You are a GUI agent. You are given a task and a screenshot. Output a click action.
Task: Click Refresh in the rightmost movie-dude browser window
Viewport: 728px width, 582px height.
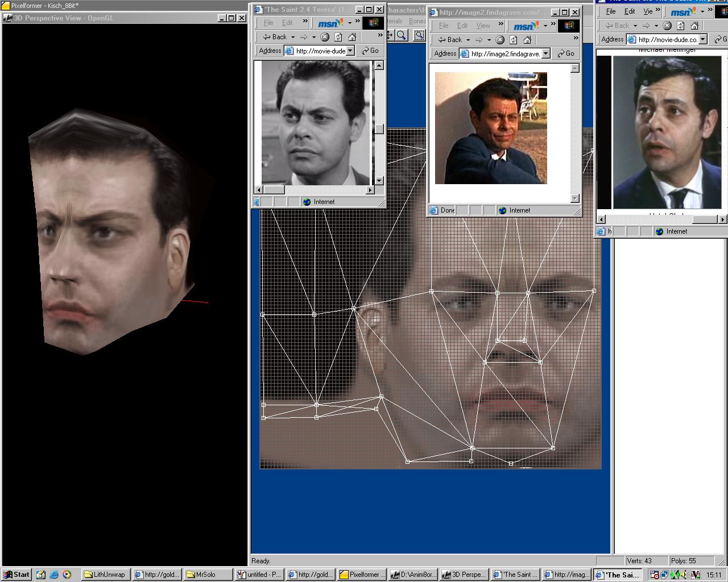point(681,26)
